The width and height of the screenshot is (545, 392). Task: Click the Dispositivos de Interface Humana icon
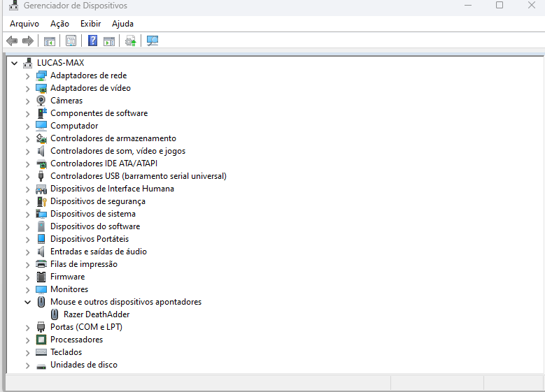tap(41, 189)
